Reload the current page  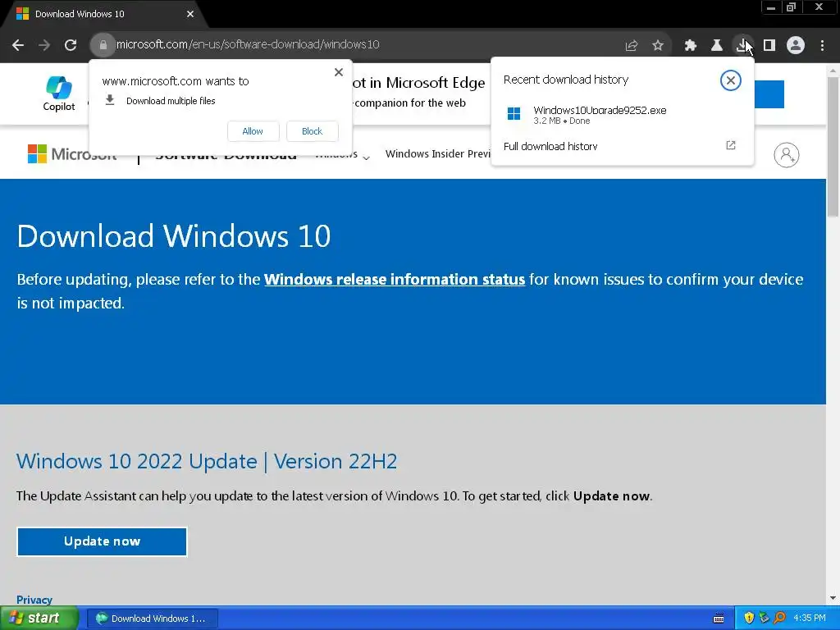click(71, 45)
